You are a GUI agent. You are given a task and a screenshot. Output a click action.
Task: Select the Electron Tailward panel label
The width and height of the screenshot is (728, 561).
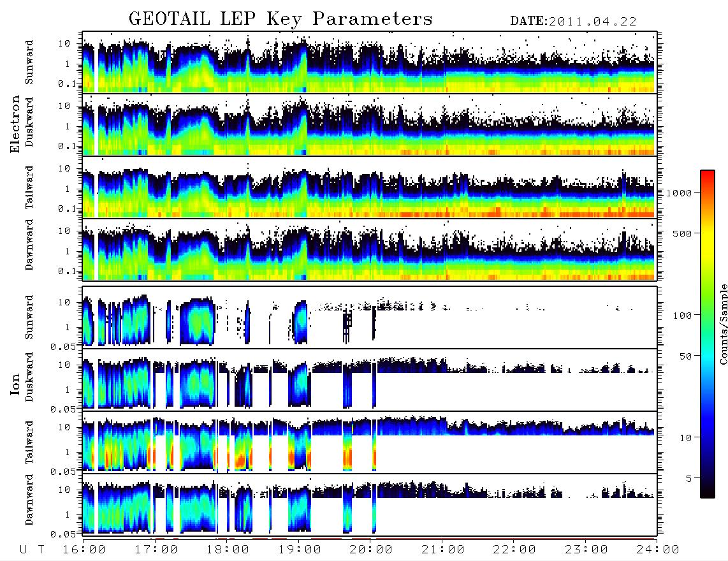(29, 187)
